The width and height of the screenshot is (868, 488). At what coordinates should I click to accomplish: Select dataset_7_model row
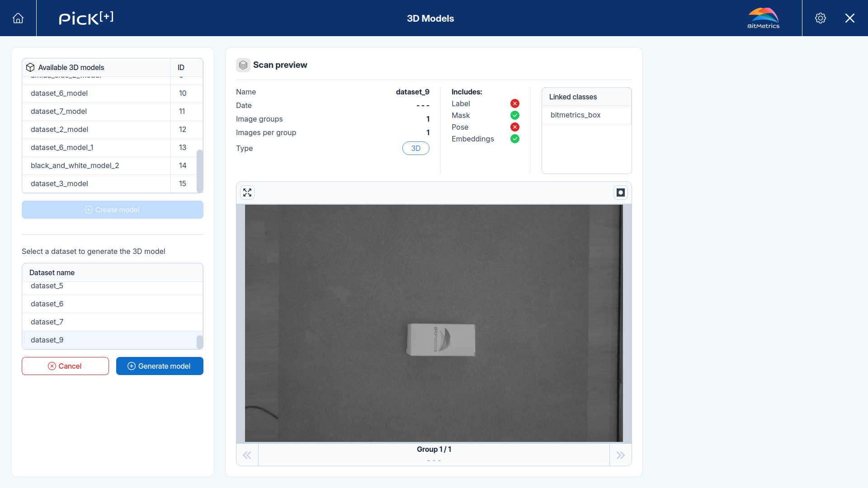[109, 111]
